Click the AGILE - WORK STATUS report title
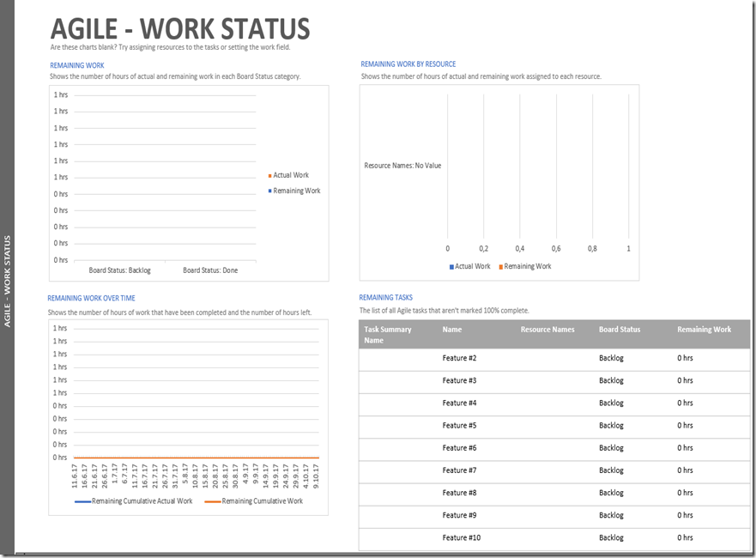This screenshot has height=558, width=756. (x=179, y=28)
